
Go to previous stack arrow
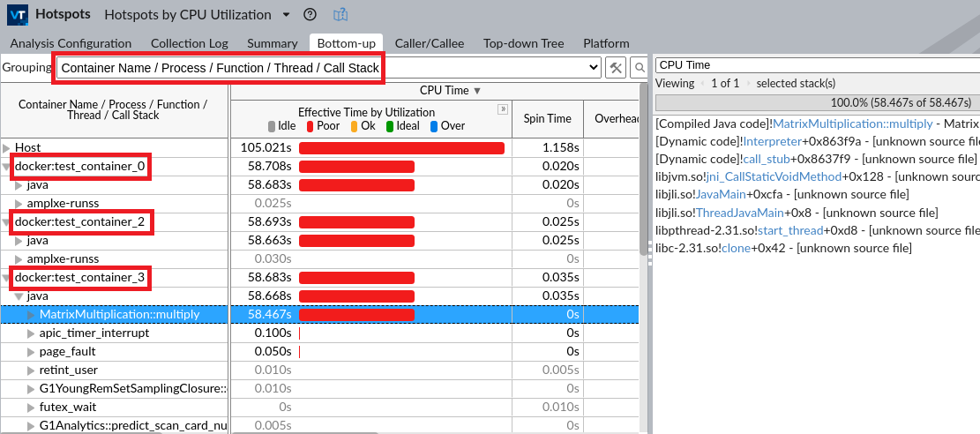point(703,83)
